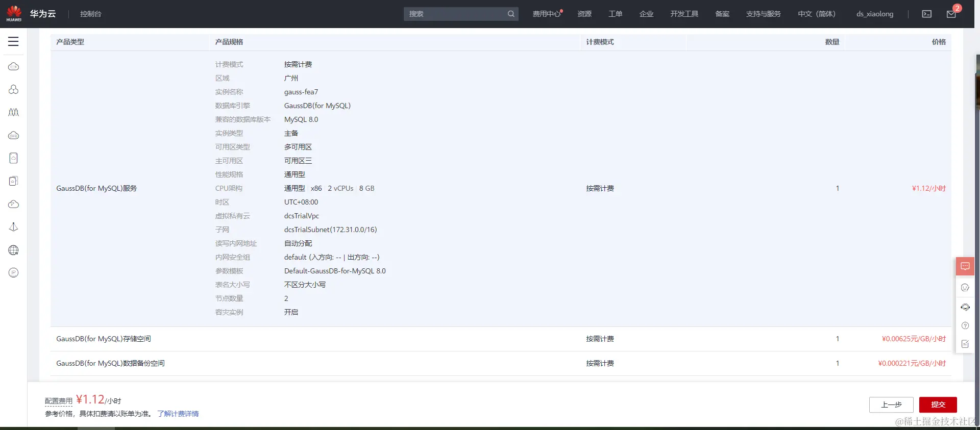This screenshot has width=980, height=430.
Task: Open language selector 中文 (简体)
Action: [817, 14]
